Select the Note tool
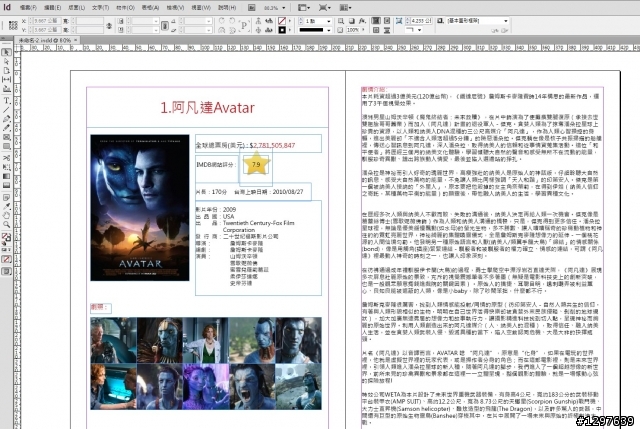 coord(7,198)
